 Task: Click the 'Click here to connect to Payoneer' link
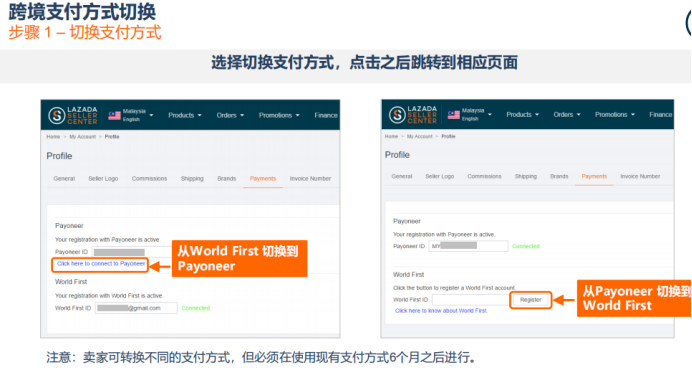(x=101, y=264)
